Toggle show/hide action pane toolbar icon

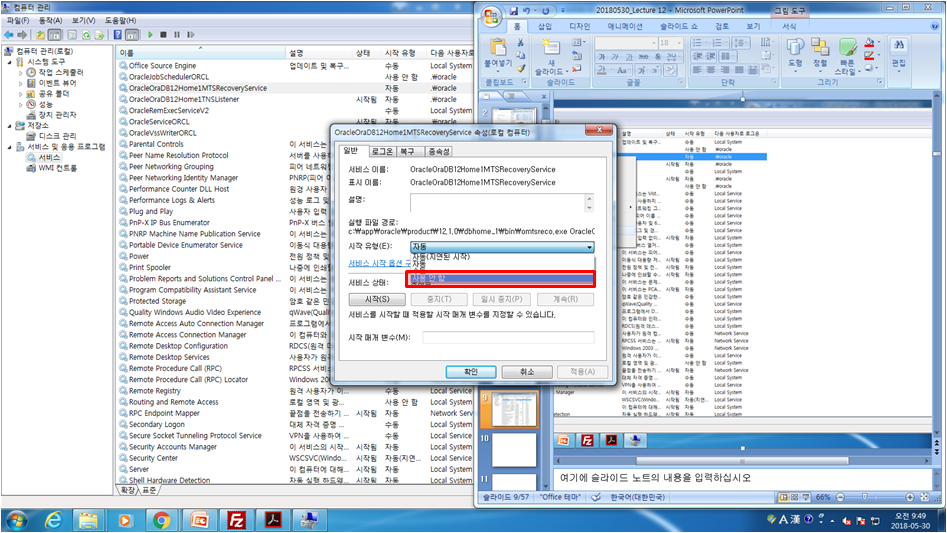click(x=132, y=35)
